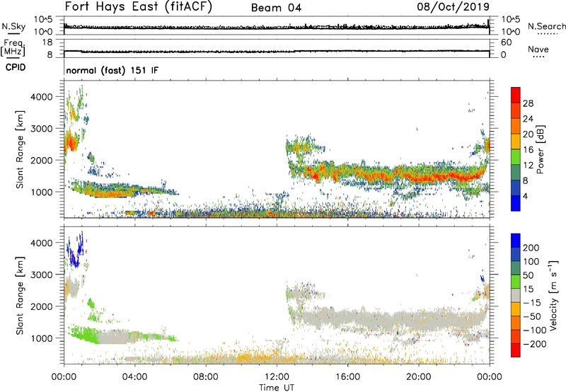Click the '04:00' time tick label
The image size is (566, 392).
(134, 377)
